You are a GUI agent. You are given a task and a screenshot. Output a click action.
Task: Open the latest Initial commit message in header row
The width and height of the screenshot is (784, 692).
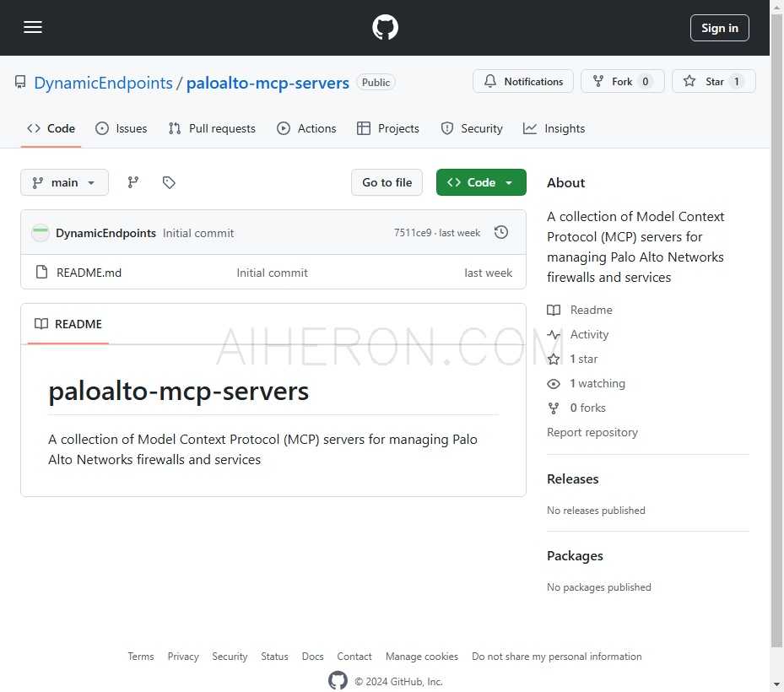coord(198,233)
